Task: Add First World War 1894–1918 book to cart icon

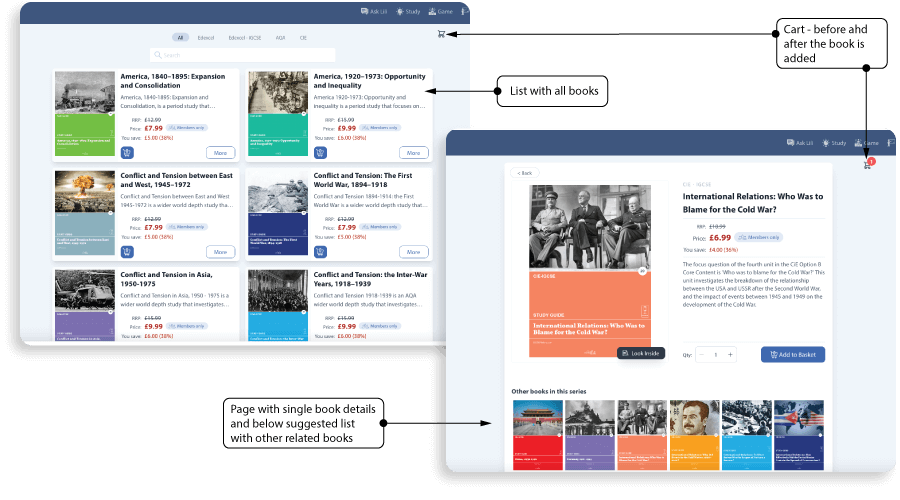Action: click(320, 252)
